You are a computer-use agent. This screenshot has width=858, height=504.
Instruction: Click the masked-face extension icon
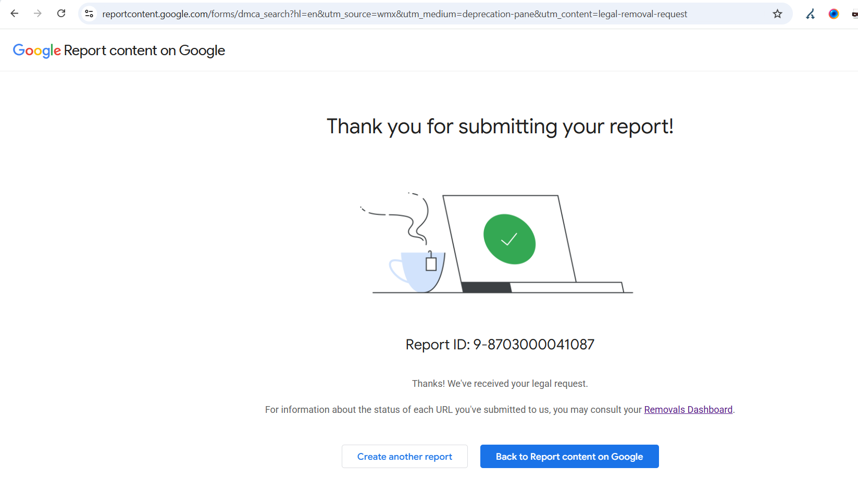[854, 15]
